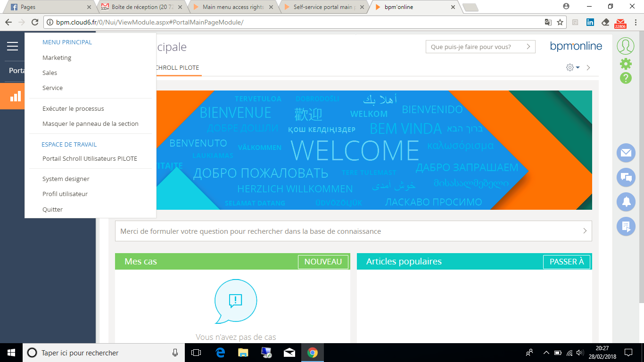
Task: Show hidden system tray icons
Action: [x=546, y=353]
